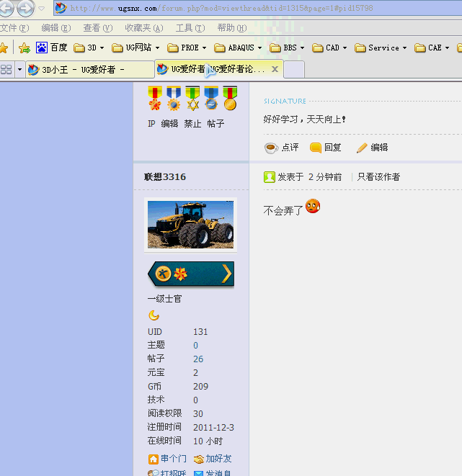Open the 帮助(H) menu
Viewport: 462px width, 476px height.
[232, 28]
